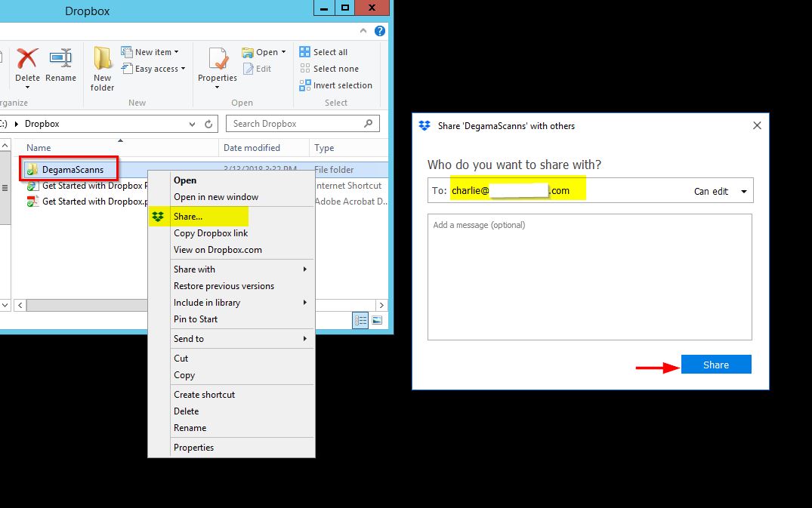
Task: Close the Share dialog
Action: pyautogui.click(x=757, y=125)
